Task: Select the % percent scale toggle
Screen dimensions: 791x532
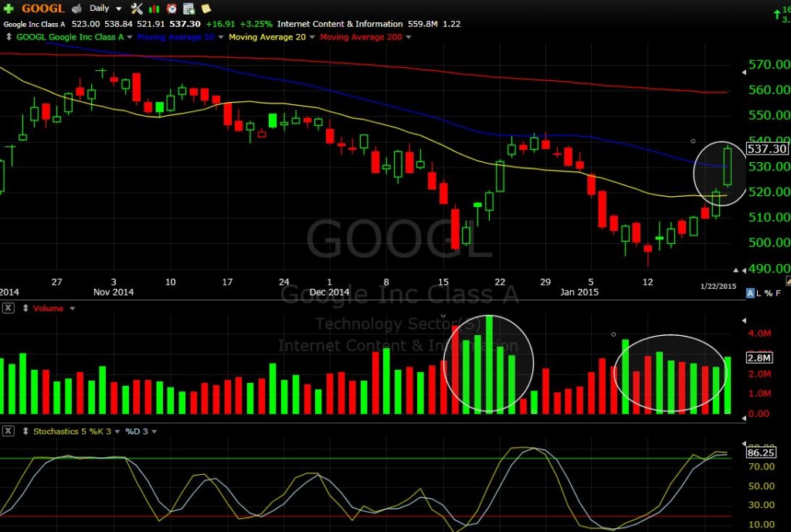Action: tap(769, 293)
